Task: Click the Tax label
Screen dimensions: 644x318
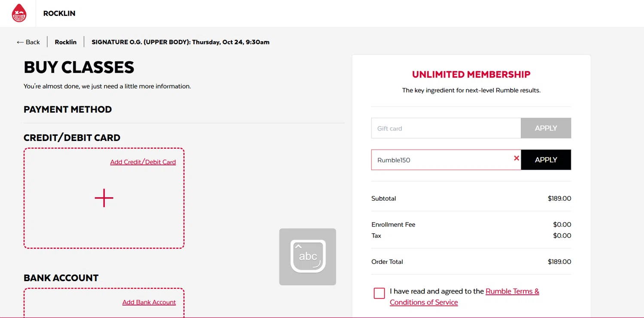Action: point(376,235)
